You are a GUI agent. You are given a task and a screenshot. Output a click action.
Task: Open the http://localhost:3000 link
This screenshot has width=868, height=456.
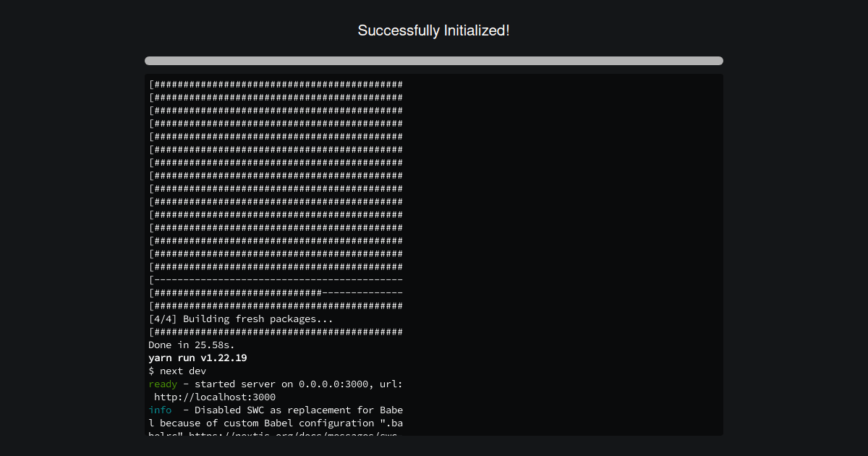pos(213,397)
